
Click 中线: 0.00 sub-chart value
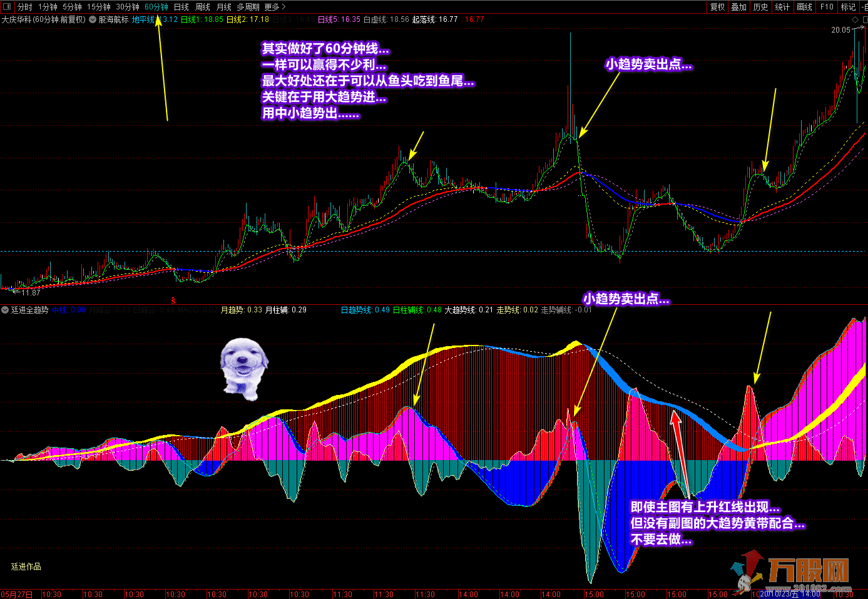click(x=69, y=310)
